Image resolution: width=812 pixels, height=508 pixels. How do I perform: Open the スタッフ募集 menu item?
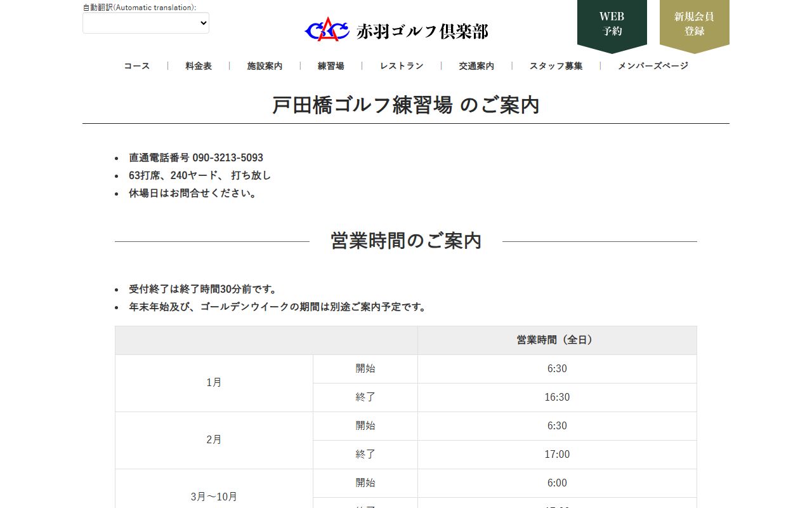click(x=556, y=66)
